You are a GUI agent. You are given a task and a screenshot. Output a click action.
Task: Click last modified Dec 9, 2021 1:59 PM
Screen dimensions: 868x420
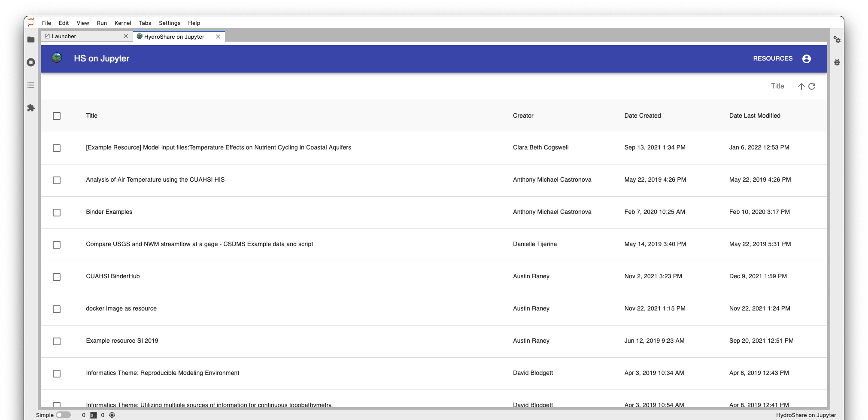pos(758,276)
